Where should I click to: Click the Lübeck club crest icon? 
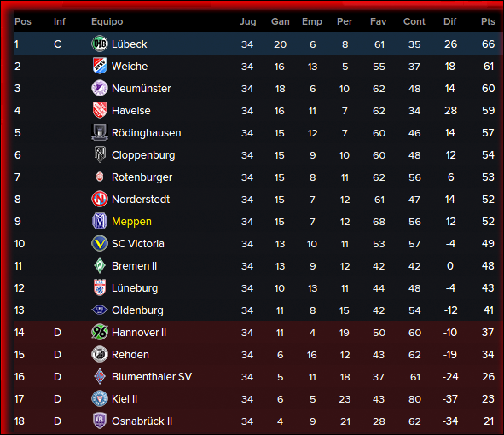100,43
